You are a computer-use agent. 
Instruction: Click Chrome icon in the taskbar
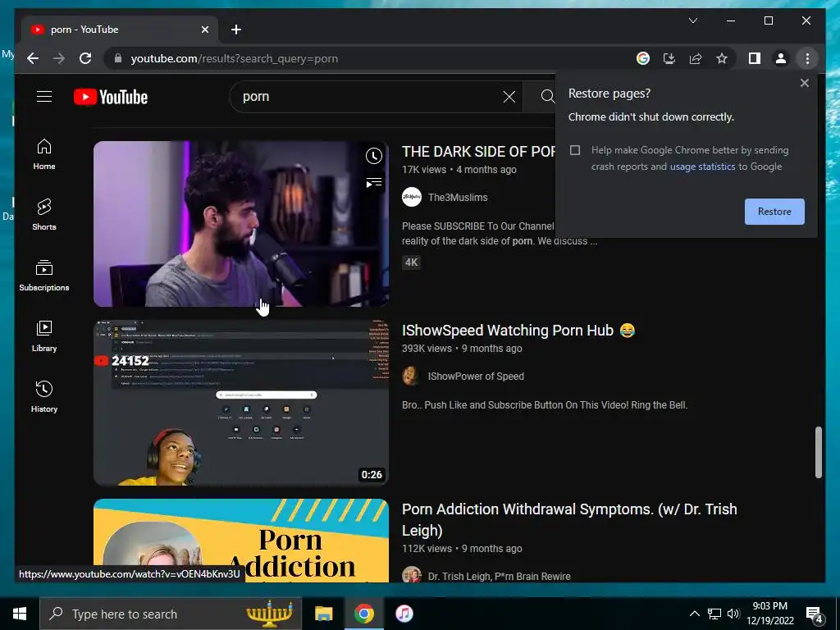pyautogui.click(x=363, y=614)
